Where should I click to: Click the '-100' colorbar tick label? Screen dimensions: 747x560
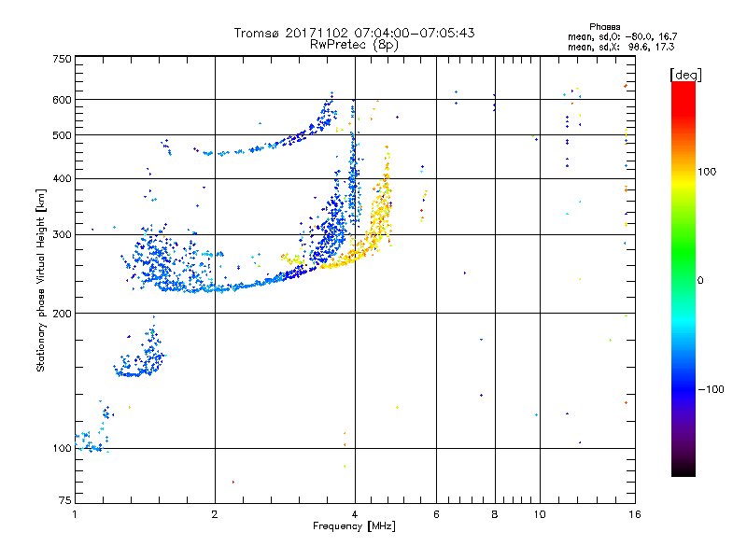point(711,389)
